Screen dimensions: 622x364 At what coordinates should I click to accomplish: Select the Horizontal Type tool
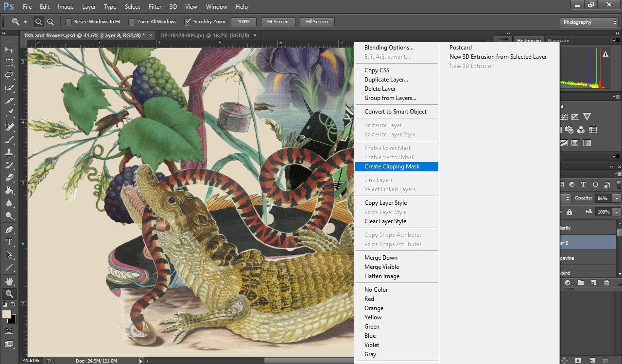9,242
